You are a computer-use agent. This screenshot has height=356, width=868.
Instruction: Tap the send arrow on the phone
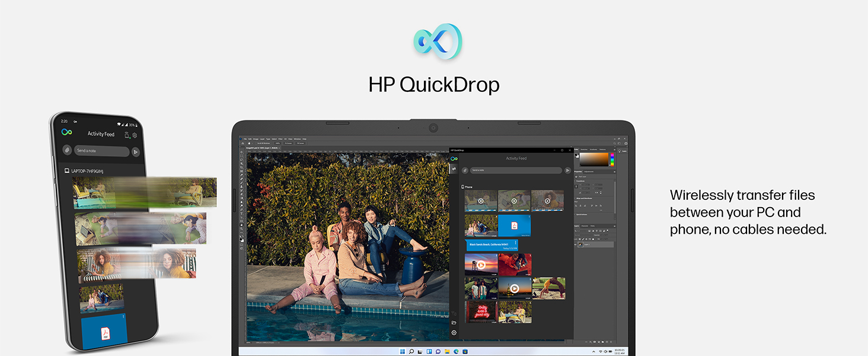point(135,152)
